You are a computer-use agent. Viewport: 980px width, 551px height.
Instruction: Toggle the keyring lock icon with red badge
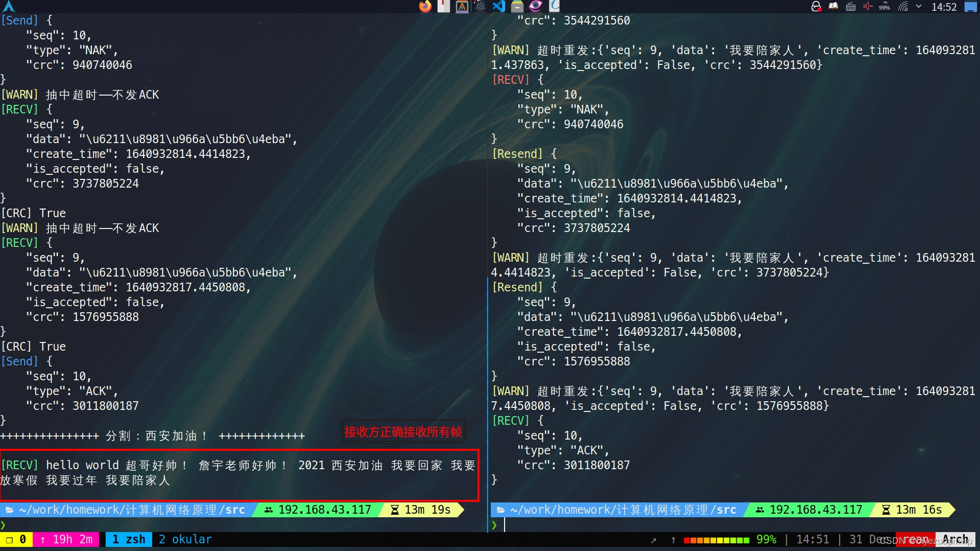pyautogui.click(x=816, y=7)
